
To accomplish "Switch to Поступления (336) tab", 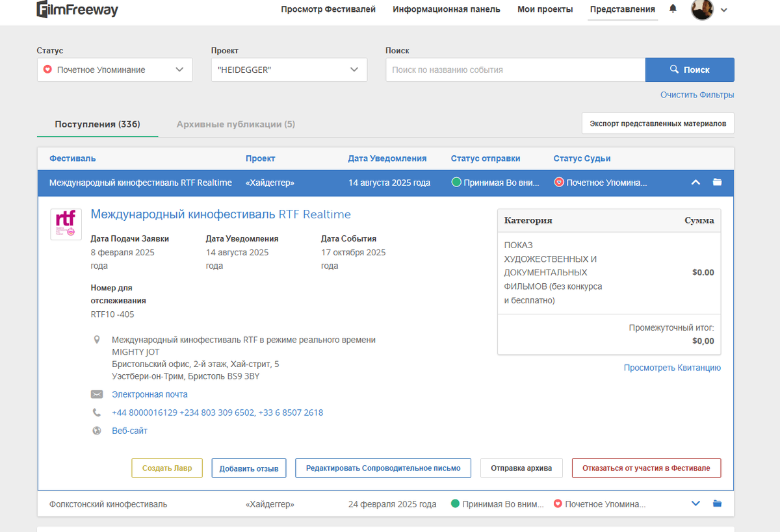I will (97, 124).
